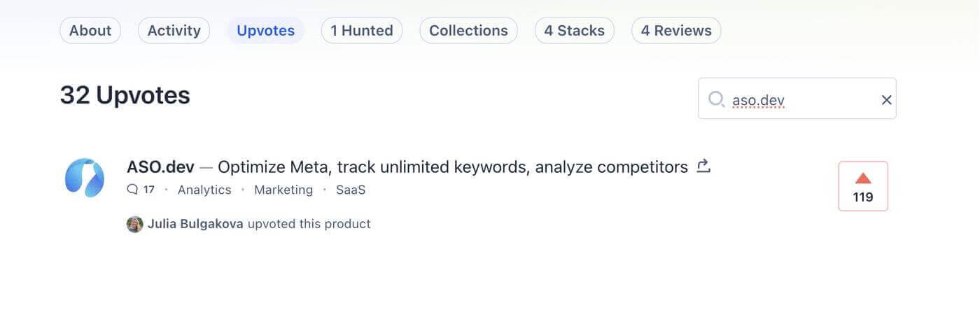Viewport: 980px width, 317px height.
Task: Open the ASO.dev product logo
Action: [85, 178]
